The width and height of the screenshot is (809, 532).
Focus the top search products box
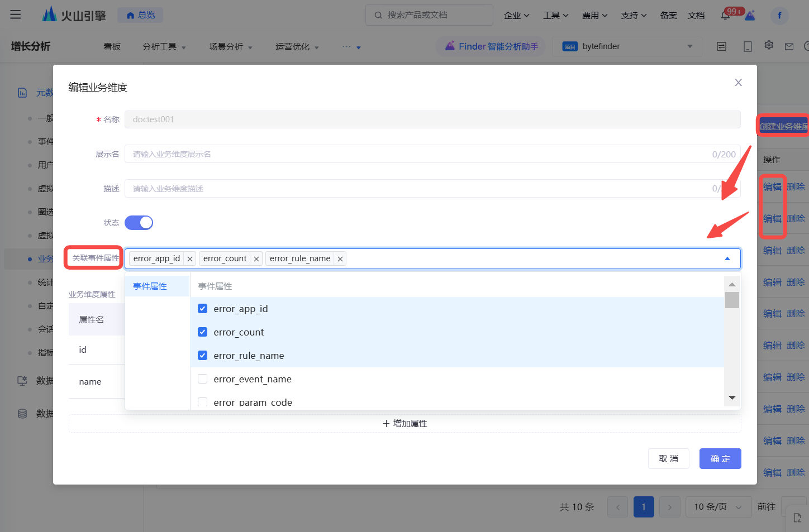click(429, 15)
